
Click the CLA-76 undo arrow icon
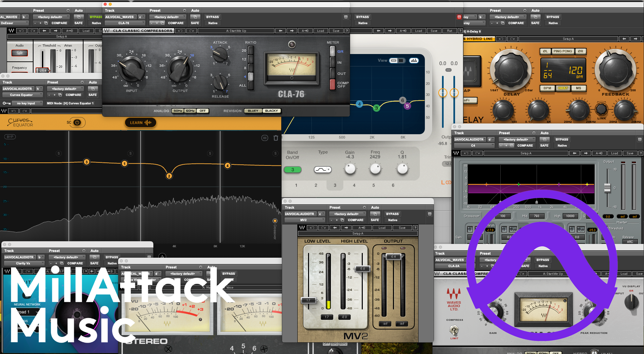coord(180,31)
